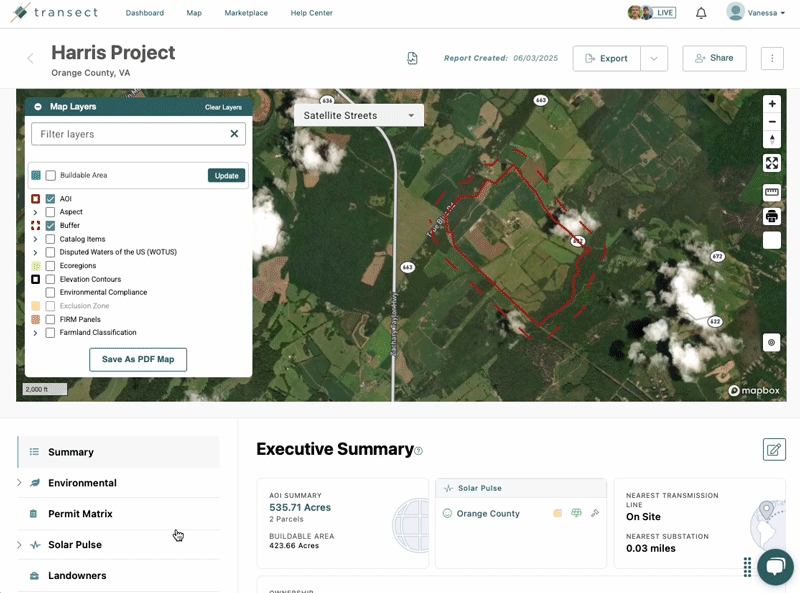Enter fullscreen map view

point(771,163)
